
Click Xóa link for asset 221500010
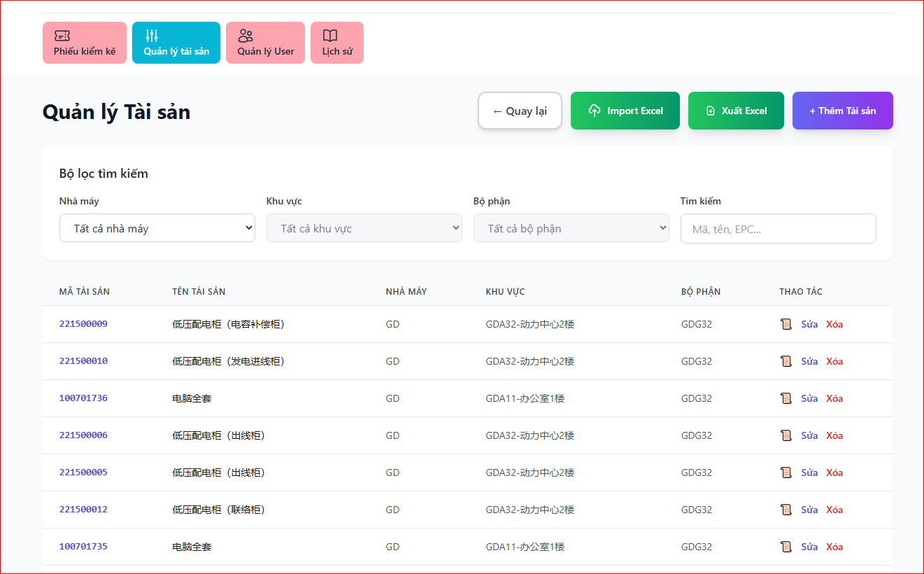coord(834,361)
